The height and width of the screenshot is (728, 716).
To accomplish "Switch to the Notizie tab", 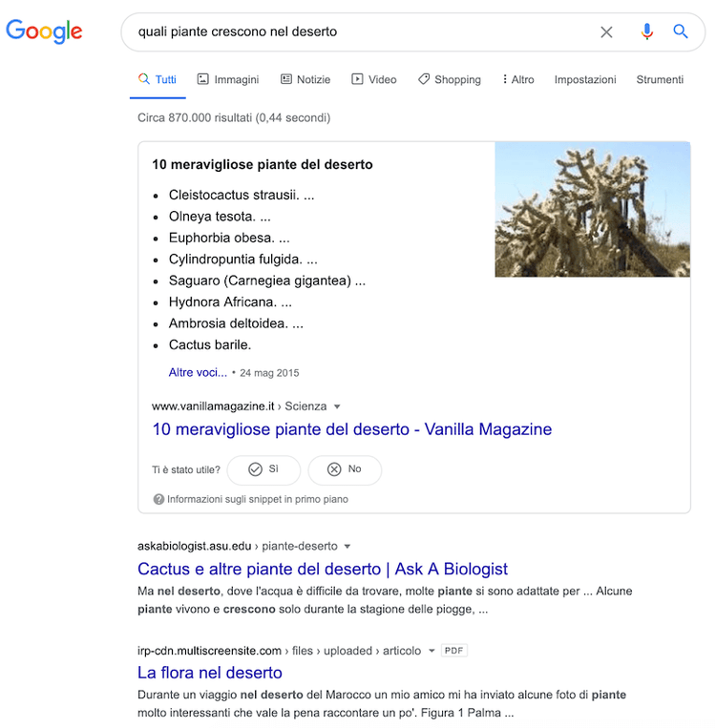I will (x=305, y=79).
